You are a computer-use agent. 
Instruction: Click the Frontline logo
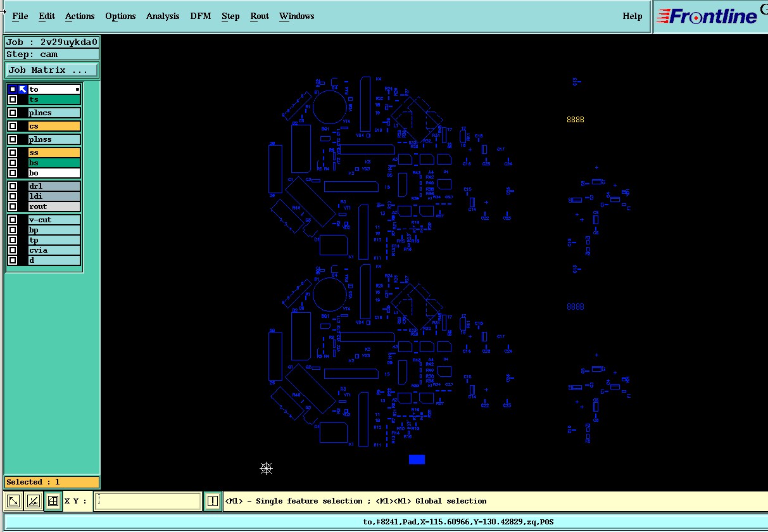(x=707, y=16)
